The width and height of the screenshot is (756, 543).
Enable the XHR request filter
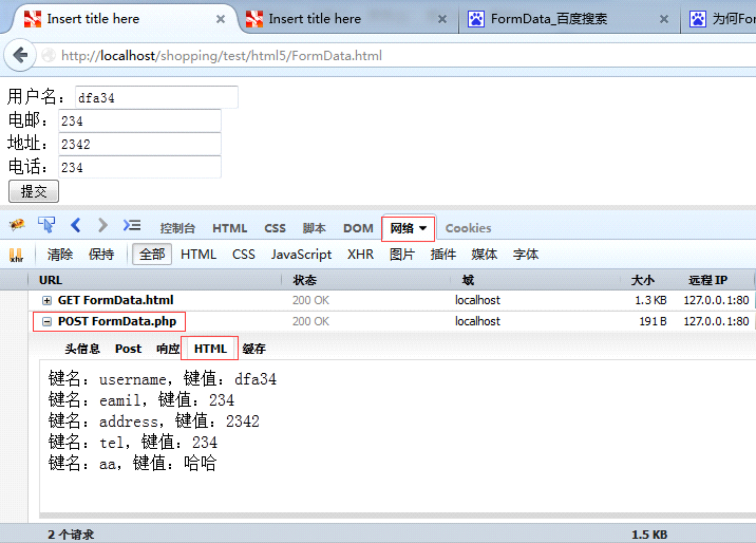pyautogui.click(x=360, y=254)
